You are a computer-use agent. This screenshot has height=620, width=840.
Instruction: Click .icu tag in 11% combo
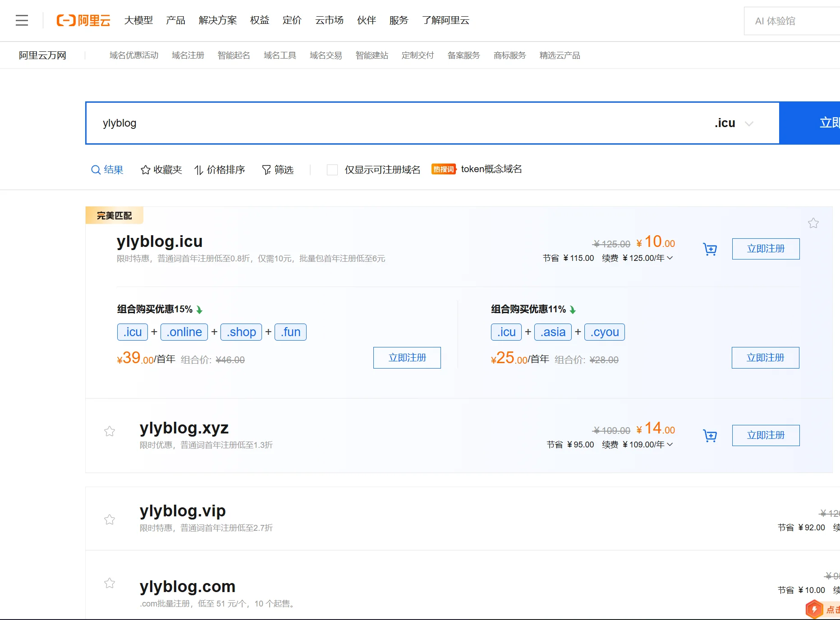(x=506, y=332)
